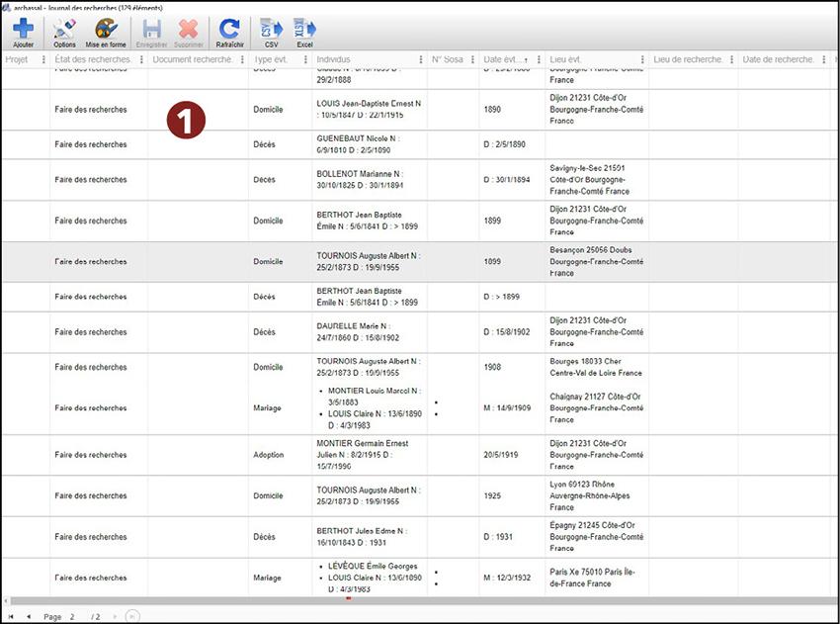Open the État des recherches column menu
Viewport: 840px width, 624px height.
click(x=141, y=59)
